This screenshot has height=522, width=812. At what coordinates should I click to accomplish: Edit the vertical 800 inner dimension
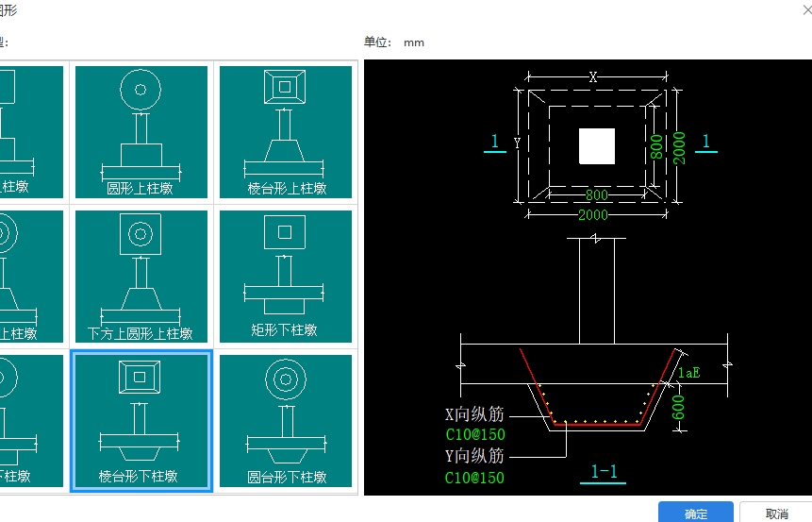click(656, 146)
